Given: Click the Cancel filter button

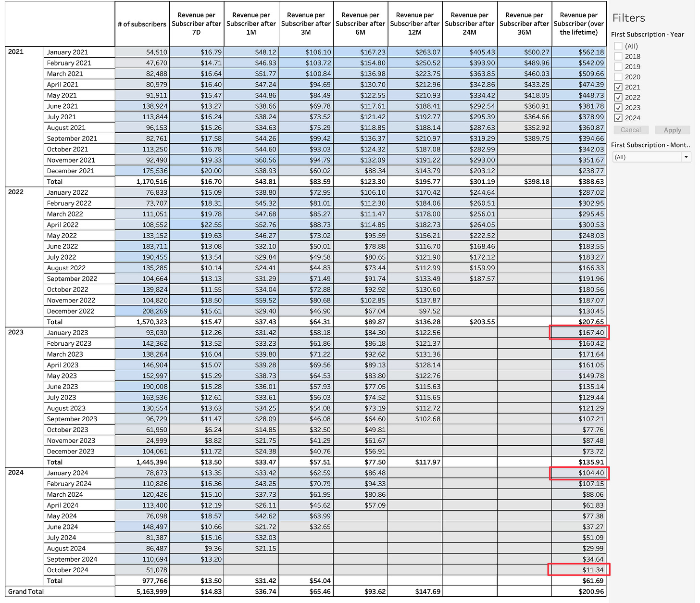Looking at the screenshot, I should click(x=631, y=130).
